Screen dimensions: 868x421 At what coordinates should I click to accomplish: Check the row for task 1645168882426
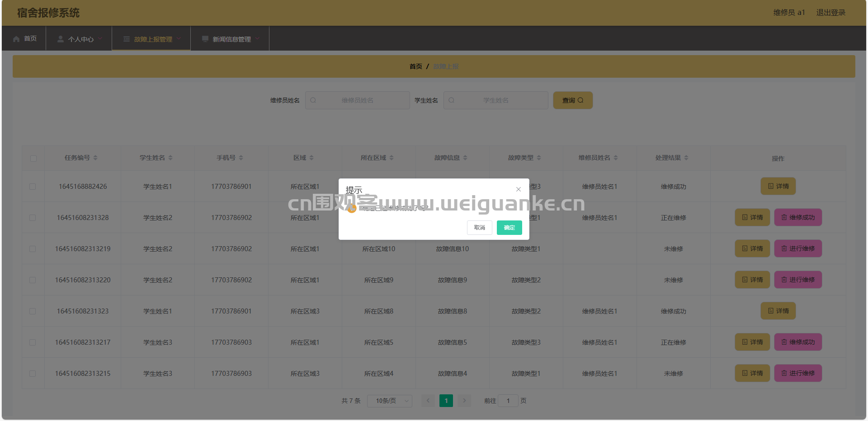click(33, 187)
